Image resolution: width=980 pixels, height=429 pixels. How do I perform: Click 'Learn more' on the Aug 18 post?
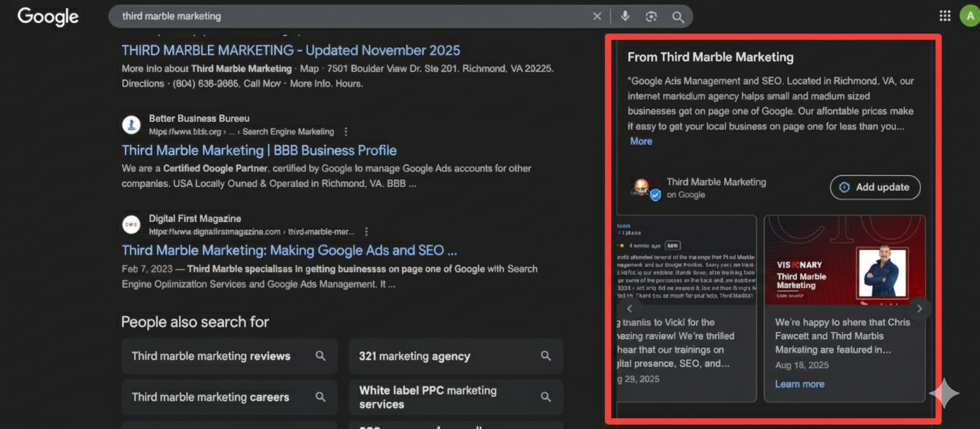click(799, 384)
